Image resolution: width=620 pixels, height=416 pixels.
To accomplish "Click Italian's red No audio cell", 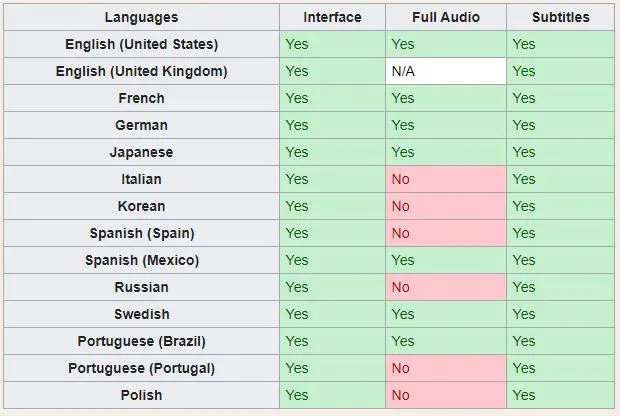I will 445,179.
